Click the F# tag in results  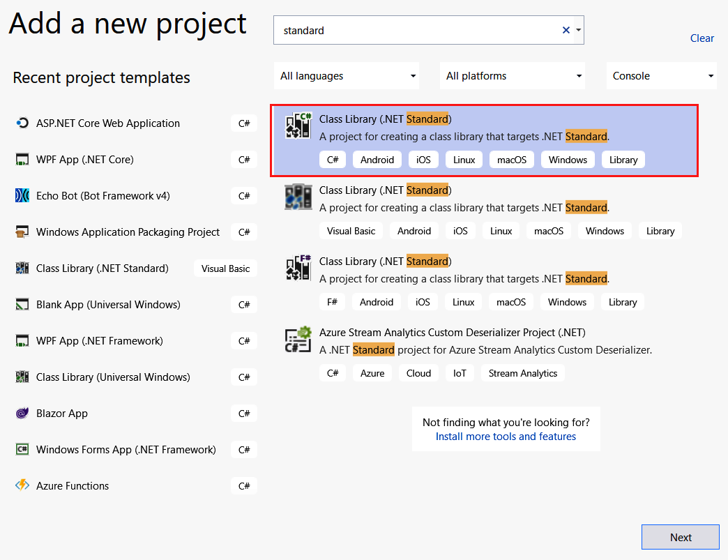[332, 302]
